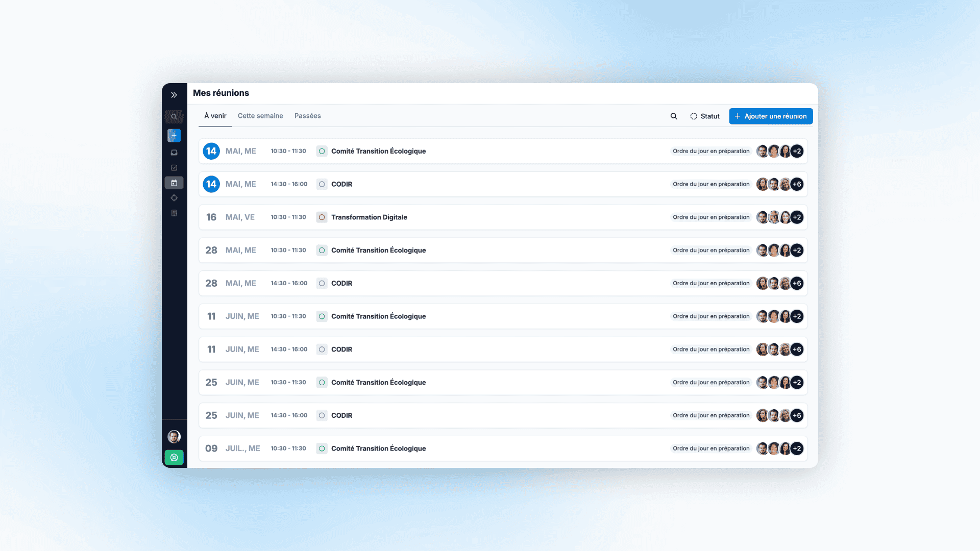Open the inbox icon in sidebar
This screenshot has height=551, width=980.
click(174, 153)
